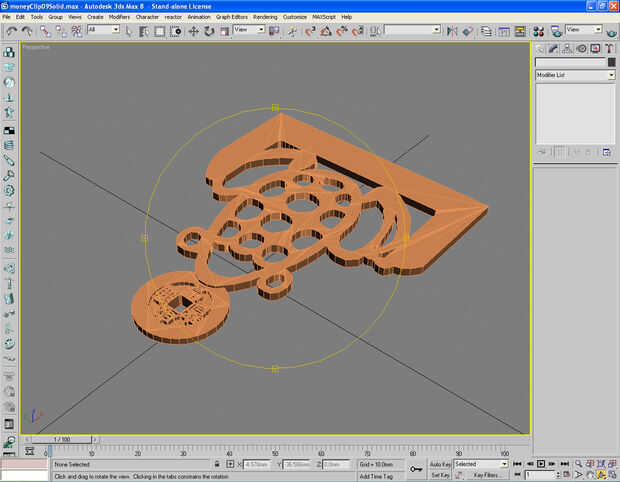
Task: Open the Modifiers menu
Action: click(119, 17)
